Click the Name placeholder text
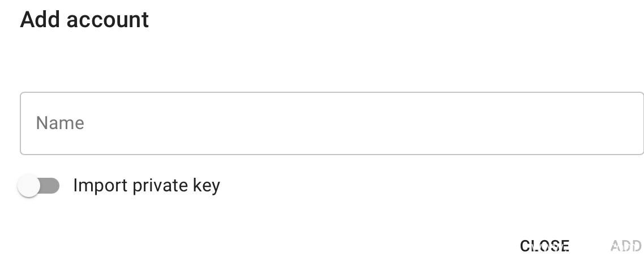The image size is (644, 261). pos(60,123)
